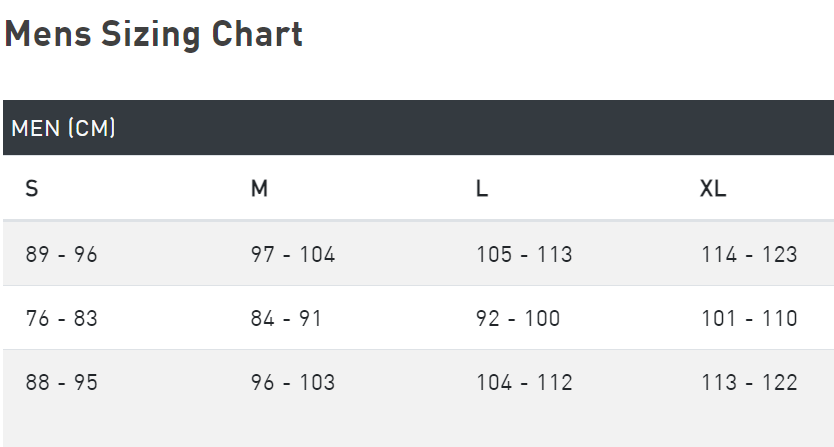Select the 89 - 96 cell
The image size is (834, 447).
pos(62,254)
